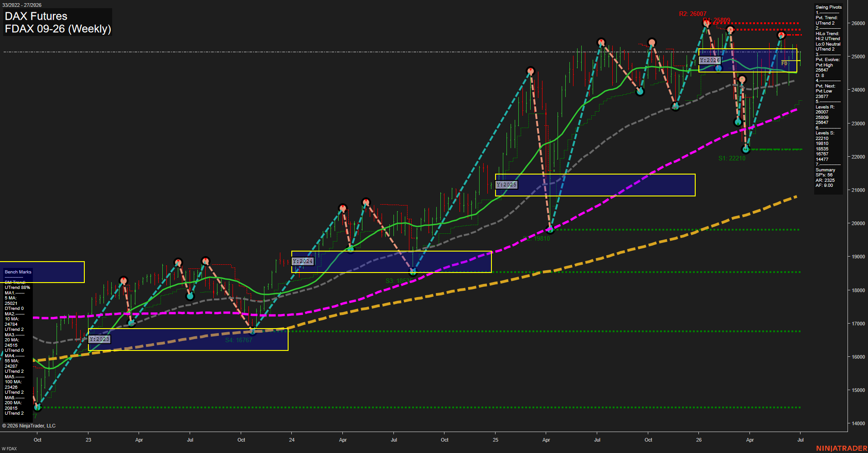Select the Pvt. Evolve: entry
868x453 pixels.
[827, 60]
